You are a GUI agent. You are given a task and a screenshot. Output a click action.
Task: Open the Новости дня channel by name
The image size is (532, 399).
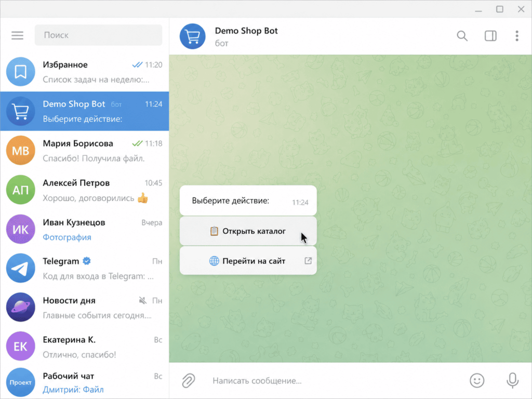(x=69, y=300)
